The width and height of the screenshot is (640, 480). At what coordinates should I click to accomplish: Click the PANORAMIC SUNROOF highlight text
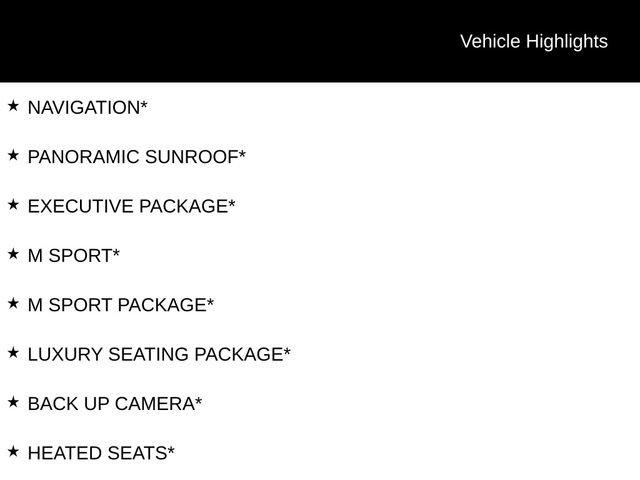pos(137,157)
